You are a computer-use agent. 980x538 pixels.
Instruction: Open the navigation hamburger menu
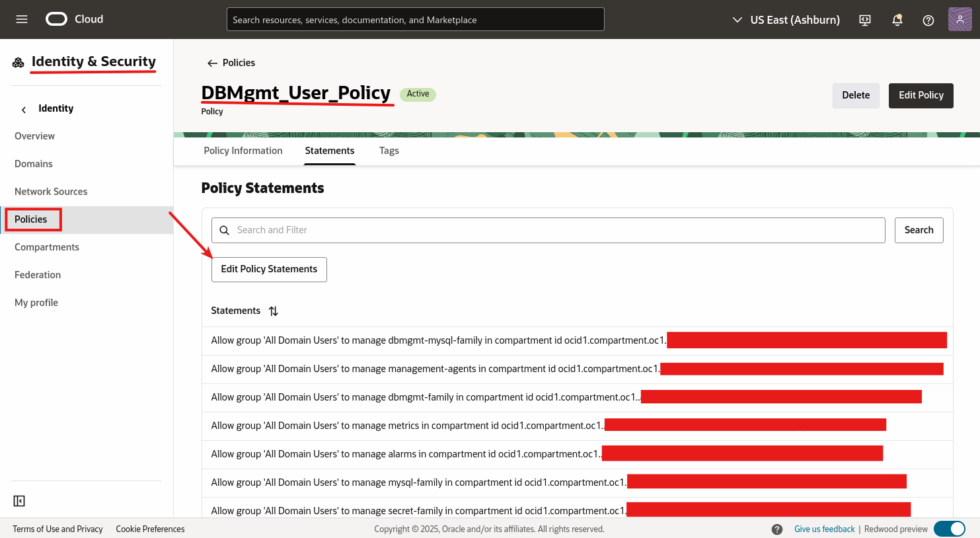coord(21,19)
